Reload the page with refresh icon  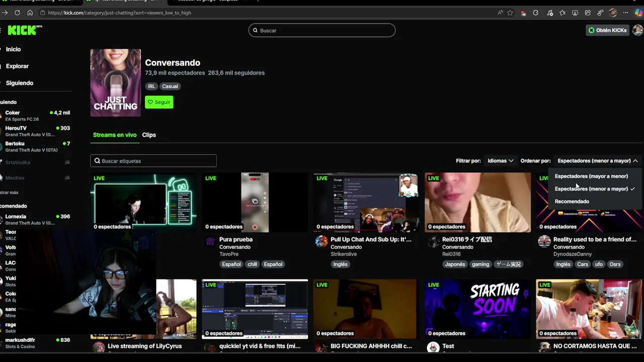17,13
